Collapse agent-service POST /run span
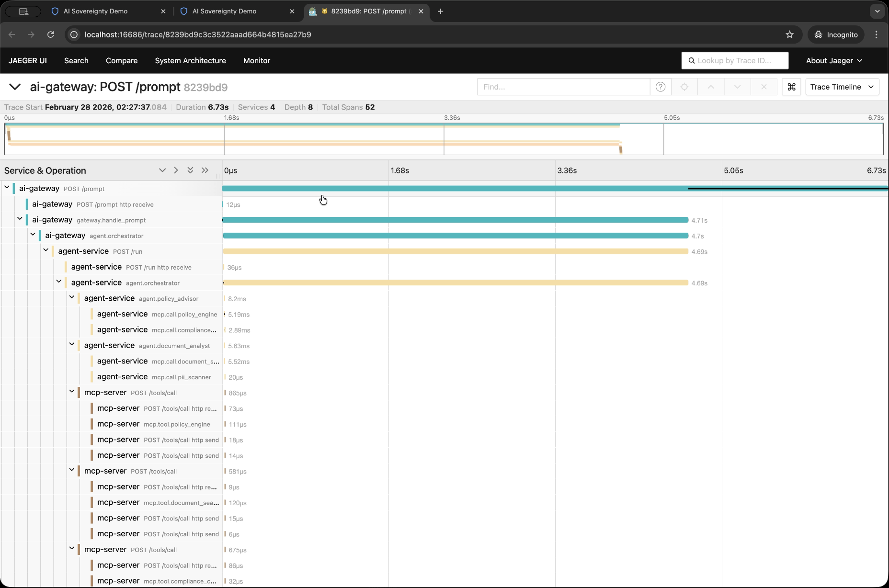 tap(46, 250)
